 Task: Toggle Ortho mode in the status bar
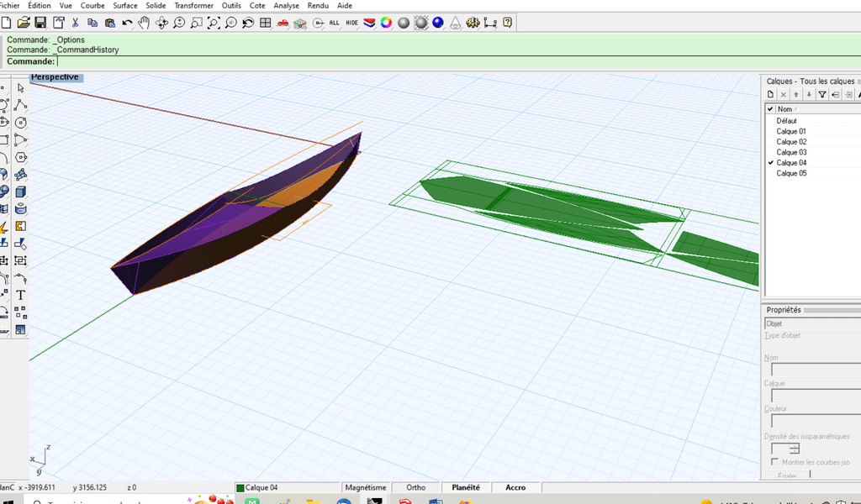(415, 487)
